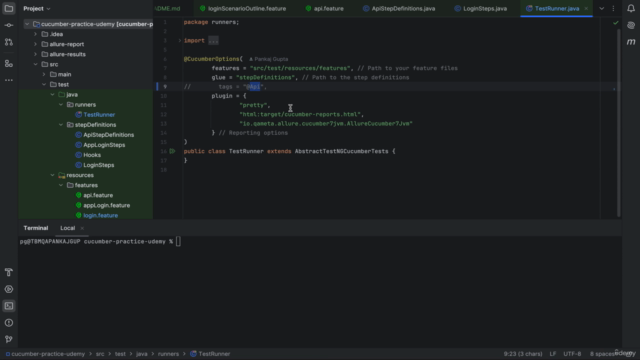This screenshot has width=640, height=360.
Task: Open the Build hammer tool window
Action: tap(9, 272)
